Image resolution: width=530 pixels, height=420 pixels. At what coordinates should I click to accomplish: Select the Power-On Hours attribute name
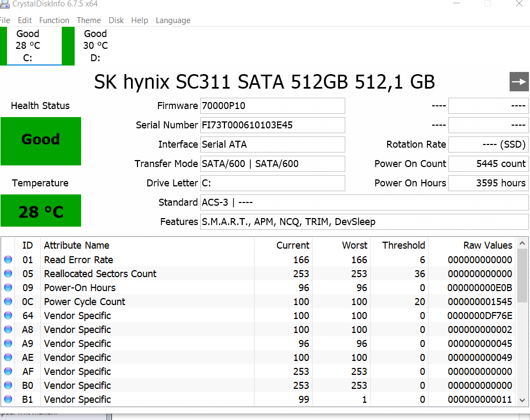[x=80, y=287]
